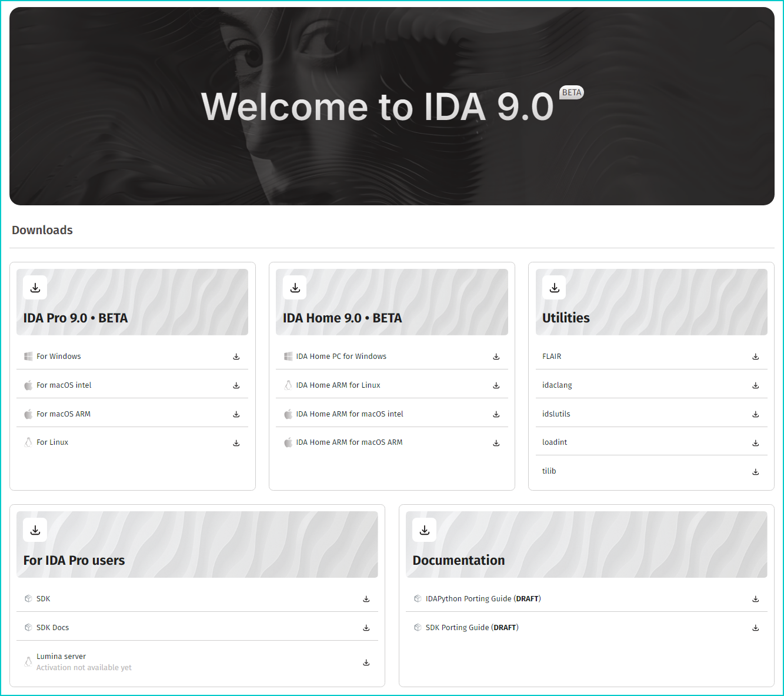Open IDA Home ARM for Linux link
The height and width of the screenshot is (696, 784).
click(338, 385)
